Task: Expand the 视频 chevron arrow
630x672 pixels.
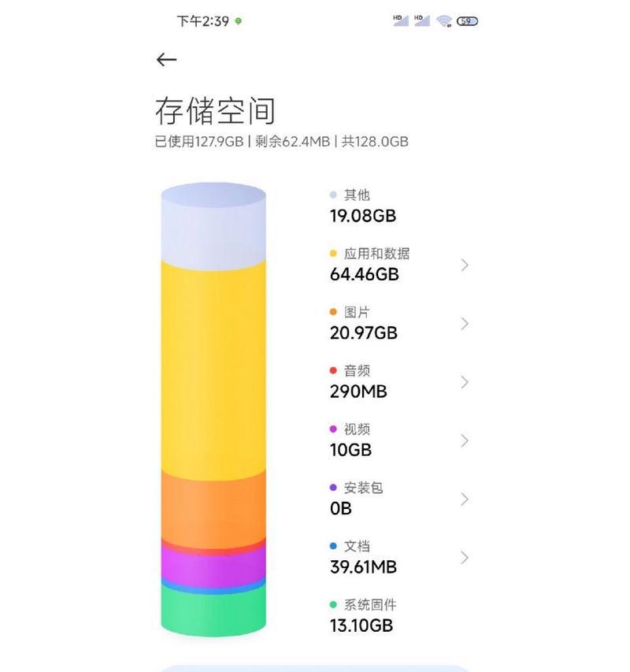Action: click(465, 440)
